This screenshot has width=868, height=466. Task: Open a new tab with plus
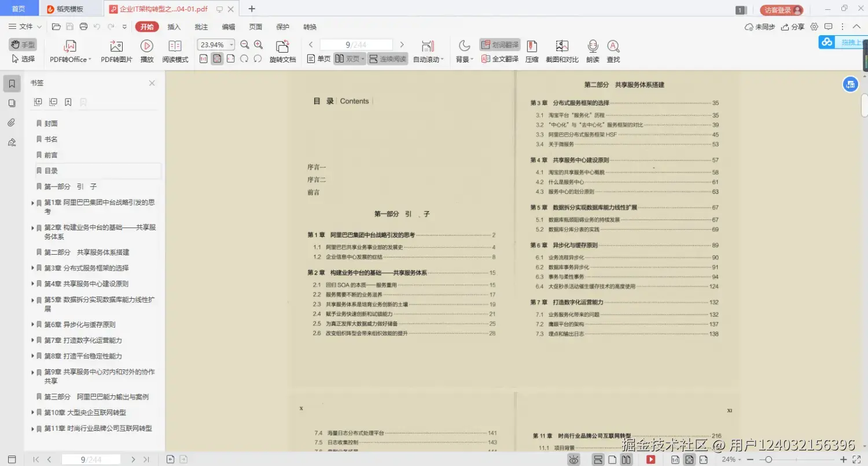pos(252,9)
